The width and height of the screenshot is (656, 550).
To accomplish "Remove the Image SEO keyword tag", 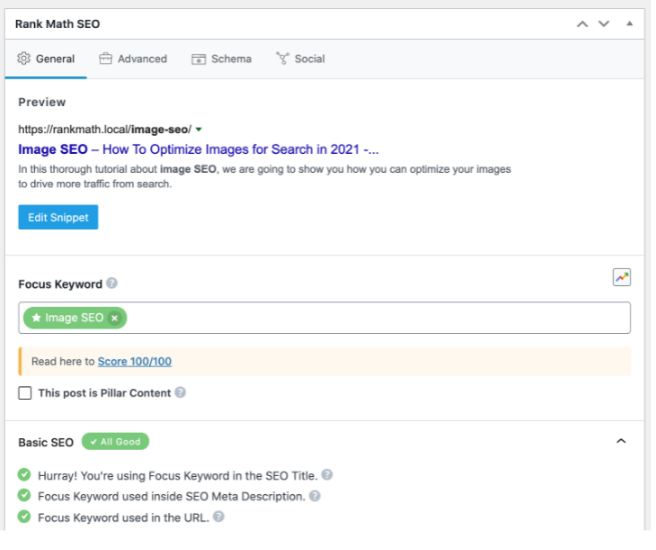I will pyautogui.click(x=114, y=318).
